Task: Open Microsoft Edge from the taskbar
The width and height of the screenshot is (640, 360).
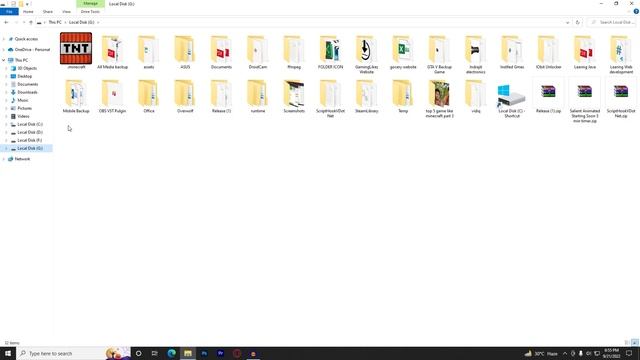Action: [x=171, y=353]
